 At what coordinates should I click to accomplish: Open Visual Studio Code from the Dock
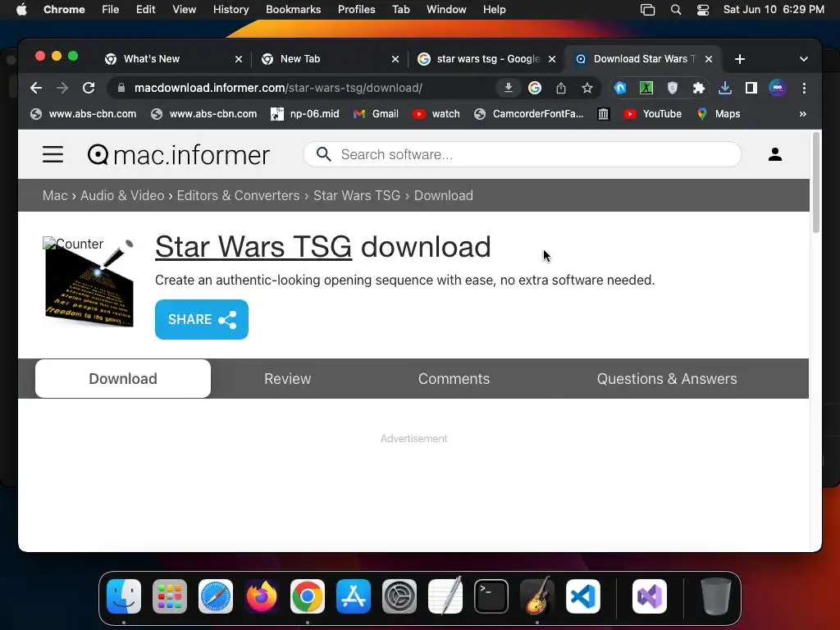pyautogui.click(x=583, y=596)
